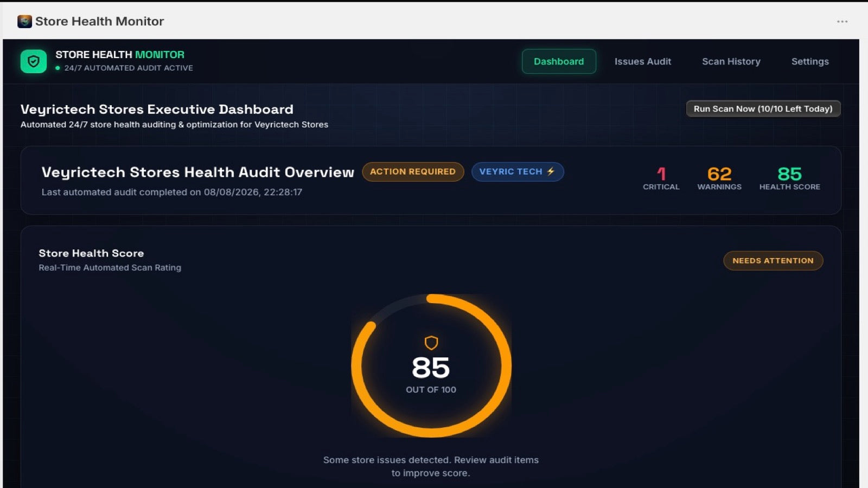Click 'Veyrictech Stores Health Audit Overview' title
The width and height of the screenshot is (868, 488).
[198, 172]
